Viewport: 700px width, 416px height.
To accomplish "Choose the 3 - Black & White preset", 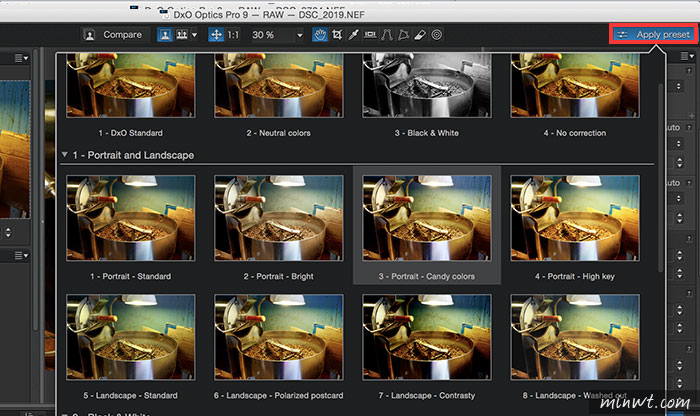I will pos(427,86).
